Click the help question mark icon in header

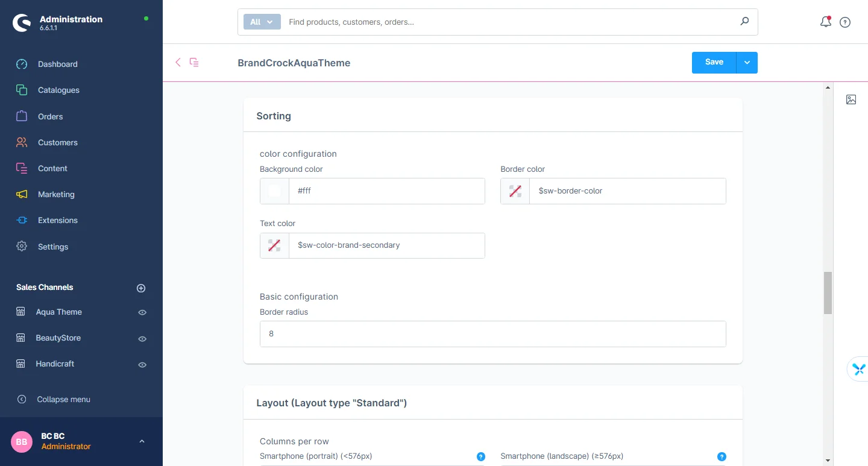click(x=845, y=22)
